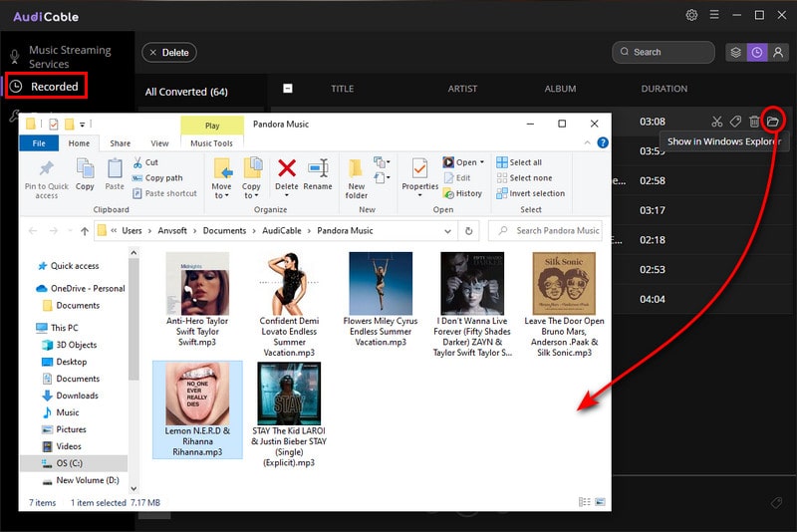Toggle select-all checkbox beside TITLE
The image size is (797, 532).
point(288,89)
